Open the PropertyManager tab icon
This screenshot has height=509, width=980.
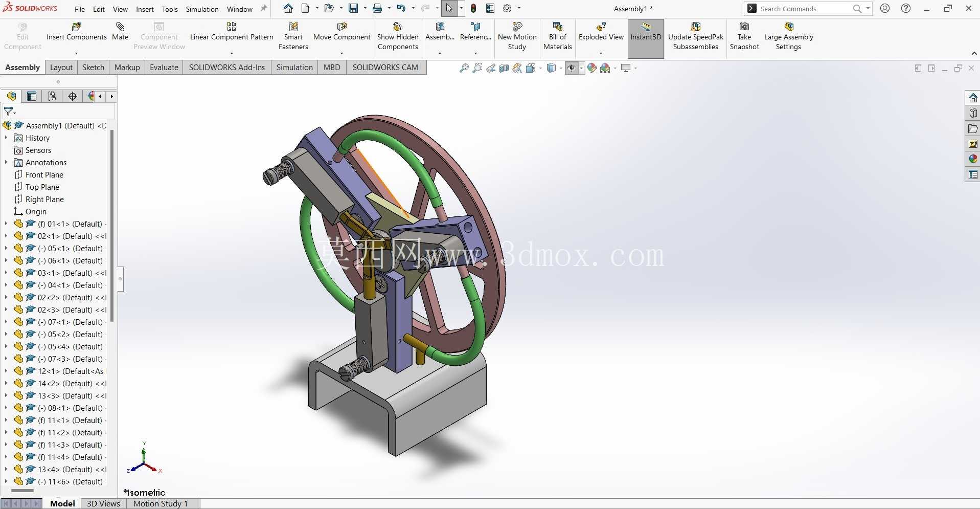(x=32, y=96)
